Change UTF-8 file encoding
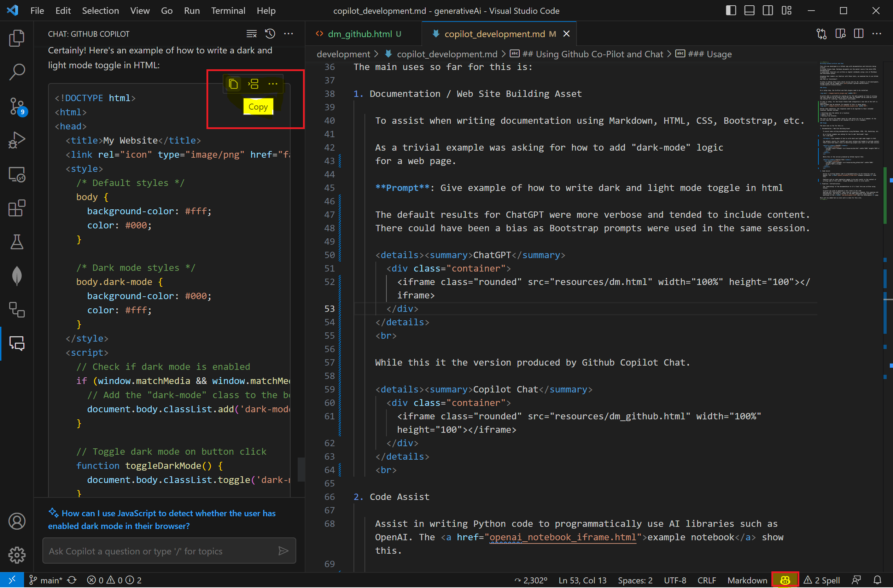The width and height of the screenshot is (893, 588). coord(675,581)
